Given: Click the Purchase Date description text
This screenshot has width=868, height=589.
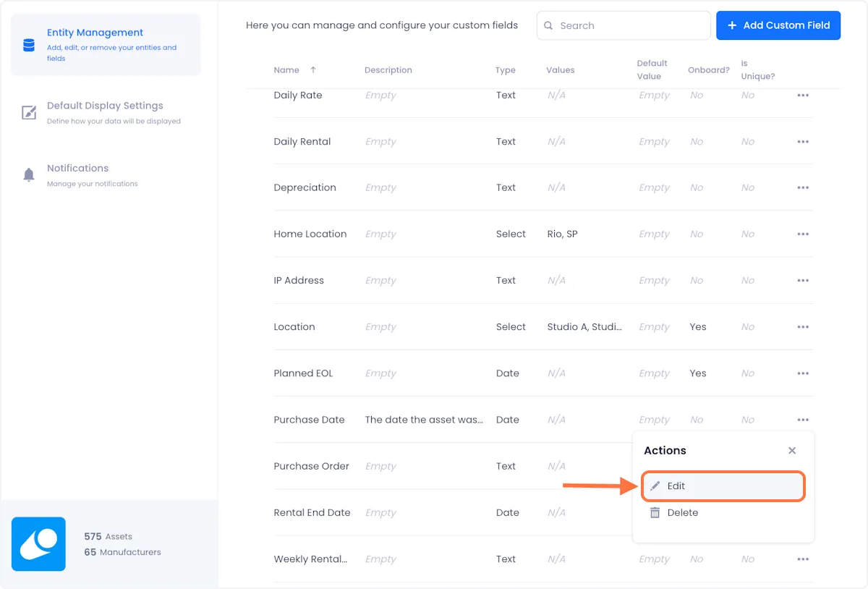Looking at the screenshot, I should pyautogui.click(x=424, y=420).
